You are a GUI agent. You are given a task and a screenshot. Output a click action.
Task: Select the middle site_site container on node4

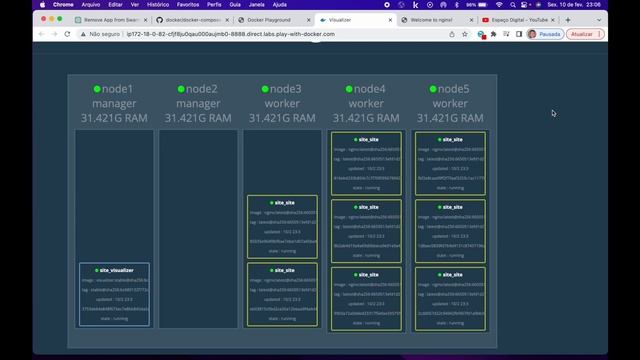coord(366,231)
